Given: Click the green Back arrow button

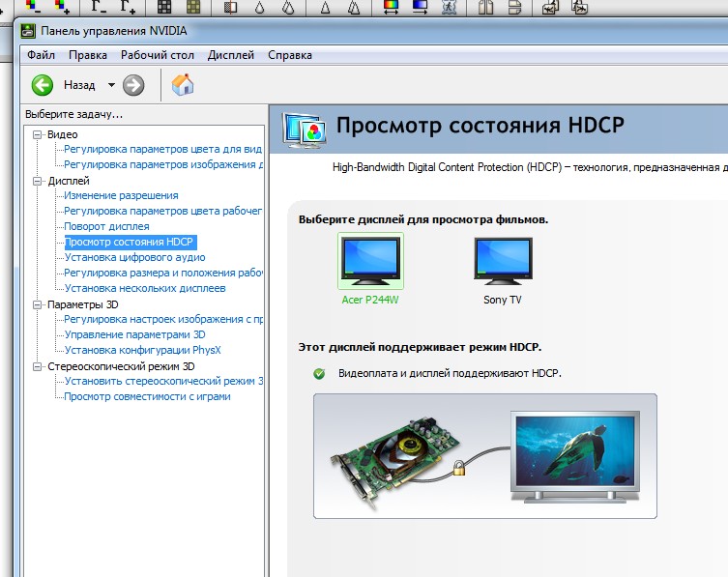Looking at the screenshot, I should coord(43,85).
